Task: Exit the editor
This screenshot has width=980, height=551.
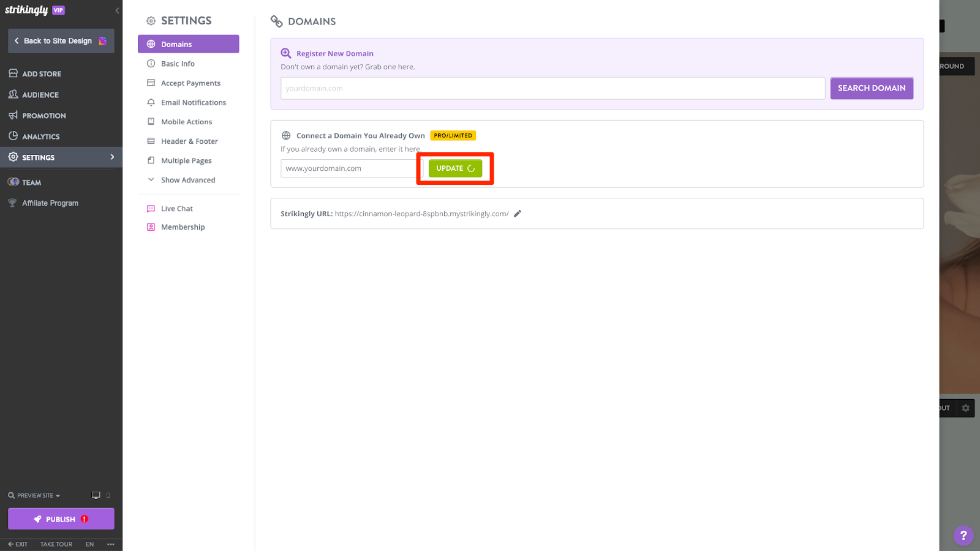Action: pos(18,544)
